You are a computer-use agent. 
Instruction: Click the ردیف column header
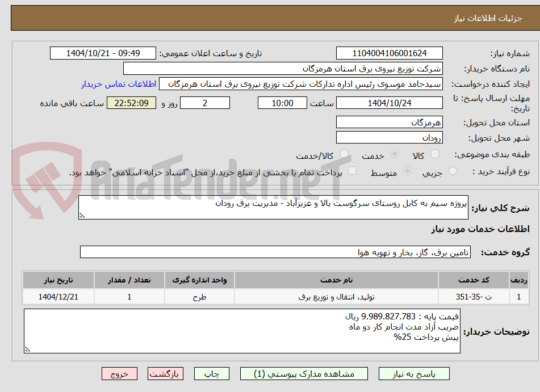coord(518,280)
